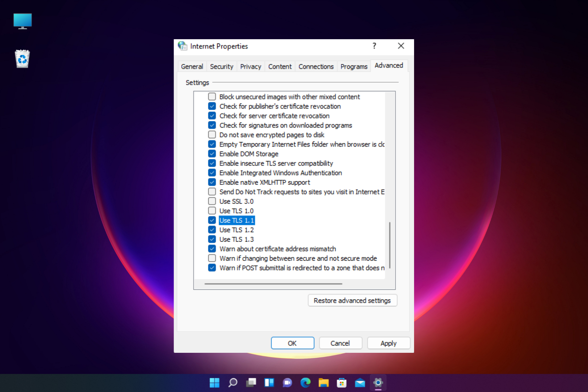The width and height of the screenshot is (588, 392).
Task: Uncheck the Use TLS 1.3 box
Action: pyautogui.click(x=212, y=239)
